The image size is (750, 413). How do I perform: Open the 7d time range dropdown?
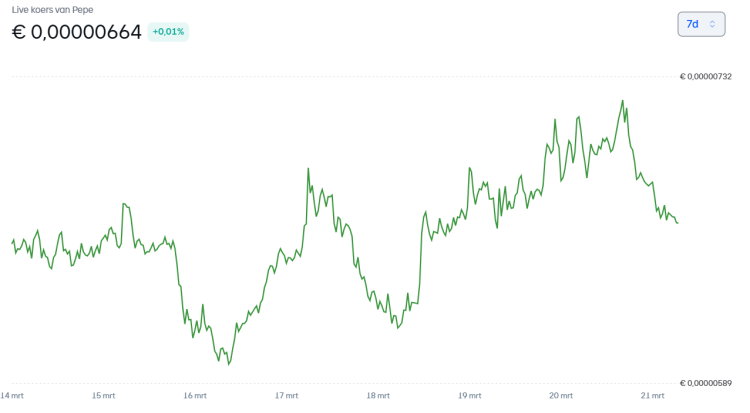(x=700, y=24)
